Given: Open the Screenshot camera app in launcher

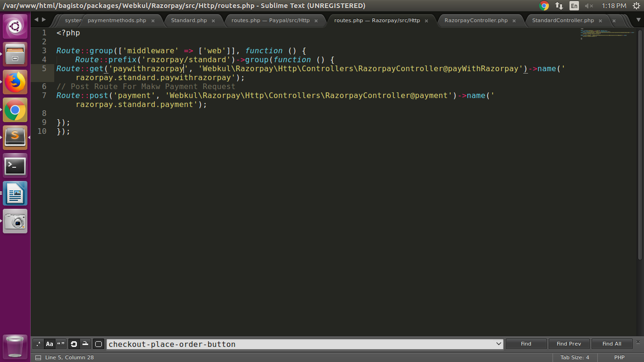Looking at the screenshot, I should 15,221.
